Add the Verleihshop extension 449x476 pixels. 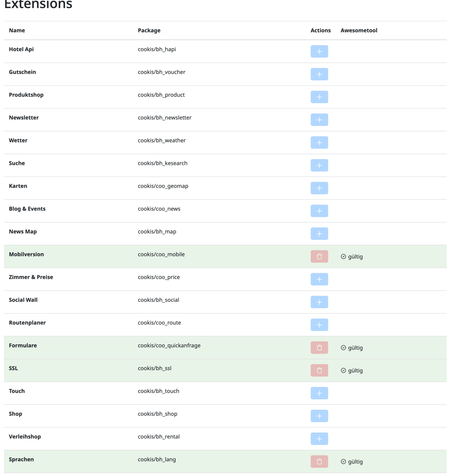pyautogui.click(x=319, y=439)
